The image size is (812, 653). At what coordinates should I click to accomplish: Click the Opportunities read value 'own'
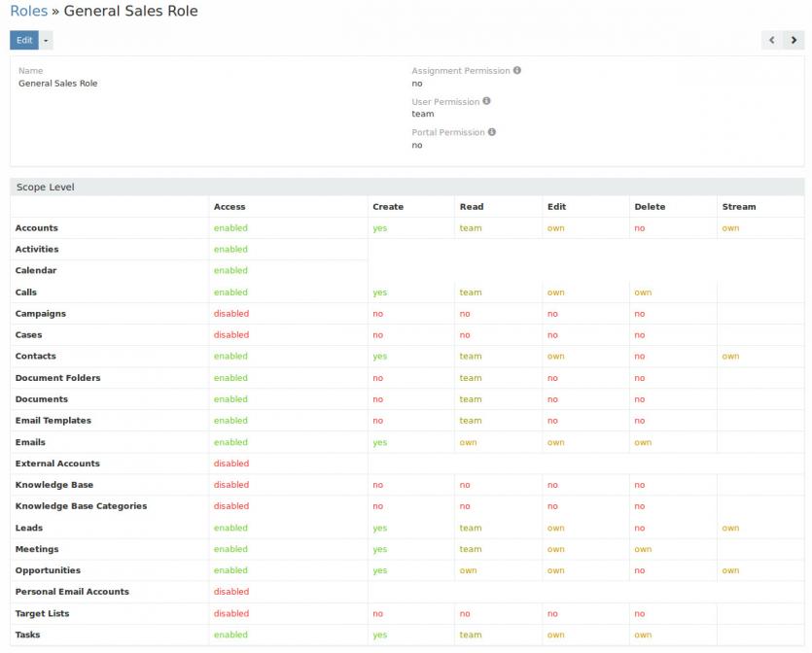pyautogui.click(x=468, y=570)
